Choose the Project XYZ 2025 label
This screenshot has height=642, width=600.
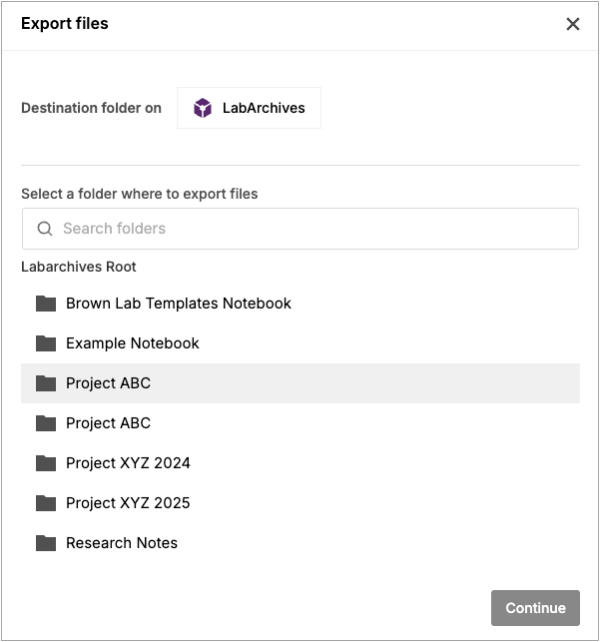tap(128, 503)
